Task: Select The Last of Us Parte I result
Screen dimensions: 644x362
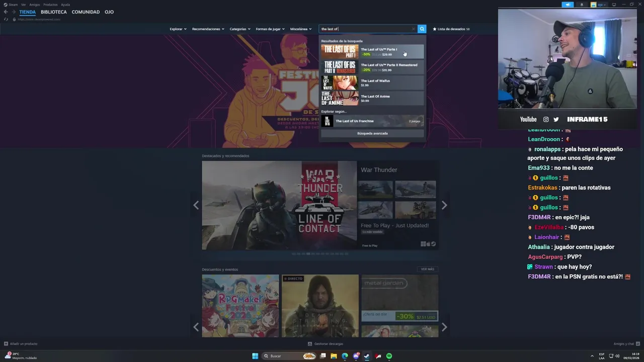Action: [372, 51]
